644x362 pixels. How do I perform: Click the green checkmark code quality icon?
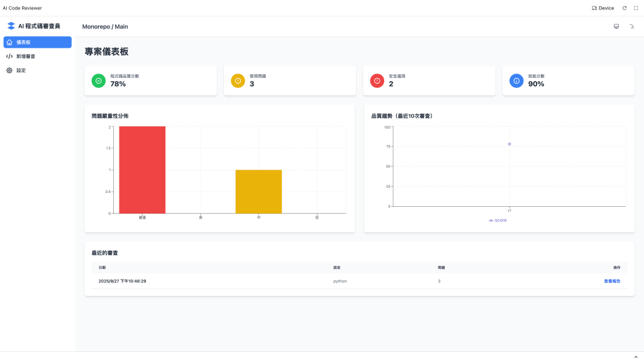(x=99, y=81)
